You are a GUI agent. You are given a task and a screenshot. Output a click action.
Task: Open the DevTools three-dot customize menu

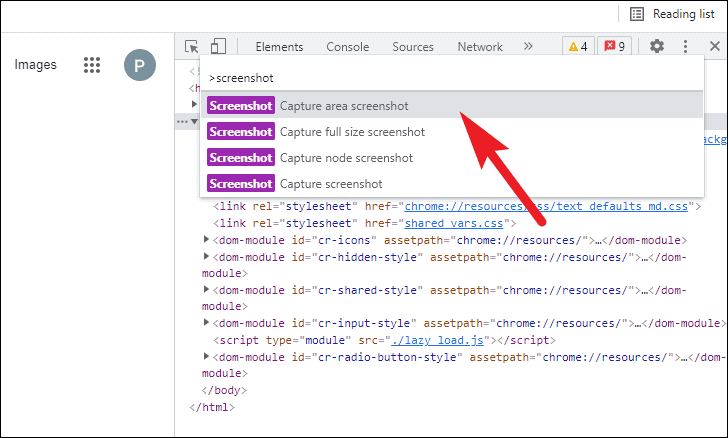685,46
